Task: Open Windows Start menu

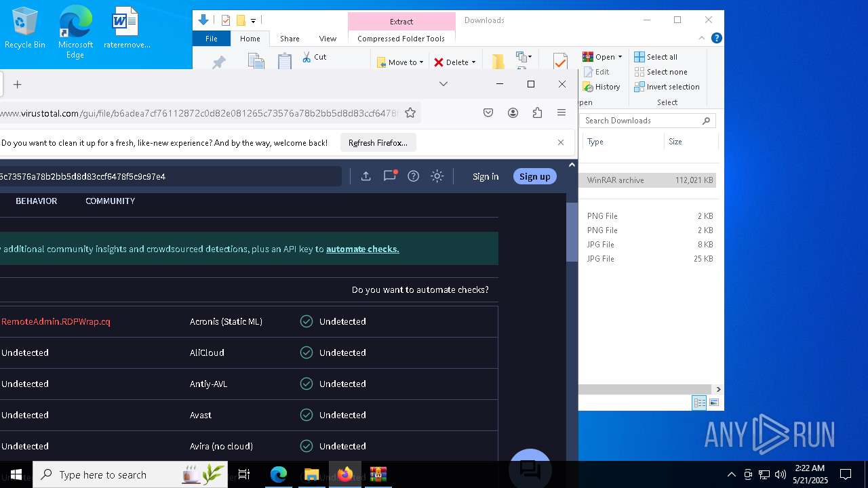Action: pyautogui.click(x=16, y=474)
